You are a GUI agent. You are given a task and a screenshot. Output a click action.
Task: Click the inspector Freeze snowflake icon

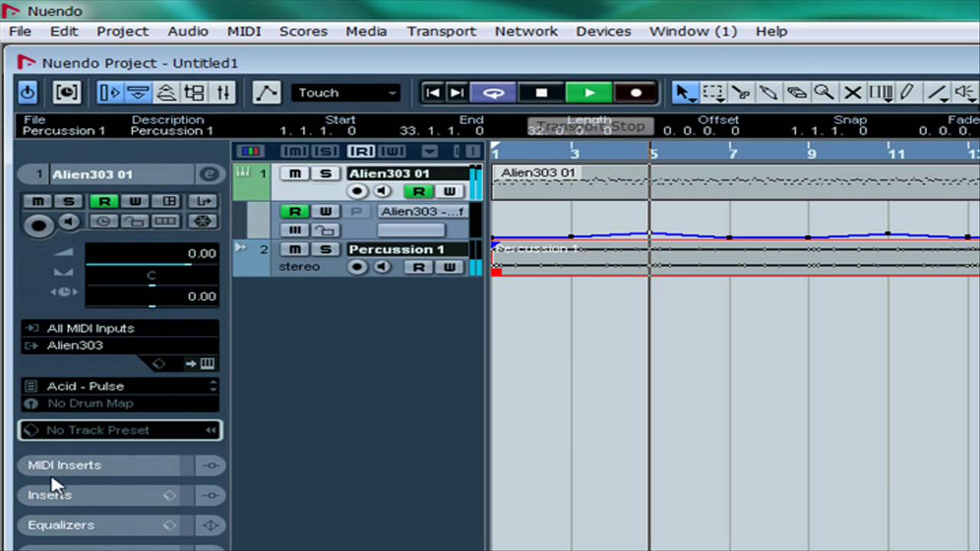tap(202, 221)
